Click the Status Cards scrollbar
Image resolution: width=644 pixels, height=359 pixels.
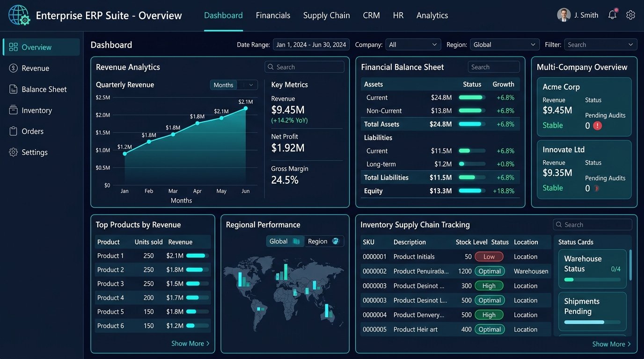coord(630,265)
